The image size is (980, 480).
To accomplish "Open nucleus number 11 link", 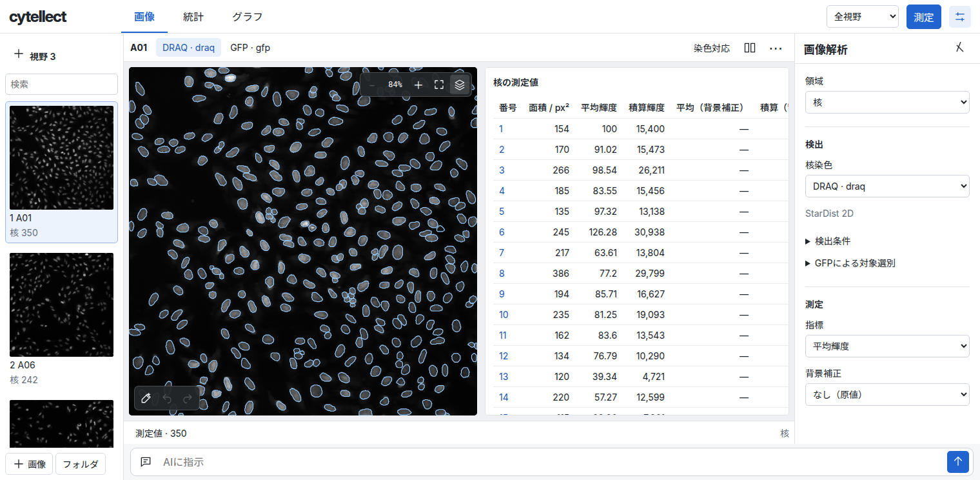I will coord(503,335).
